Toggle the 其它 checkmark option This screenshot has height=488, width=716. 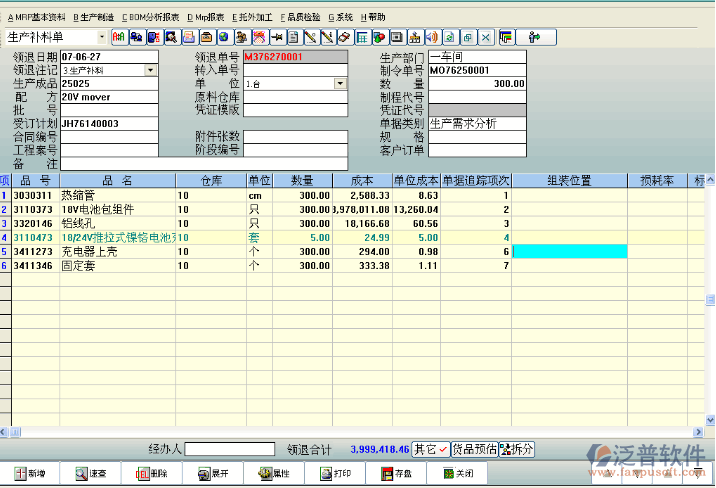point(431,450)
